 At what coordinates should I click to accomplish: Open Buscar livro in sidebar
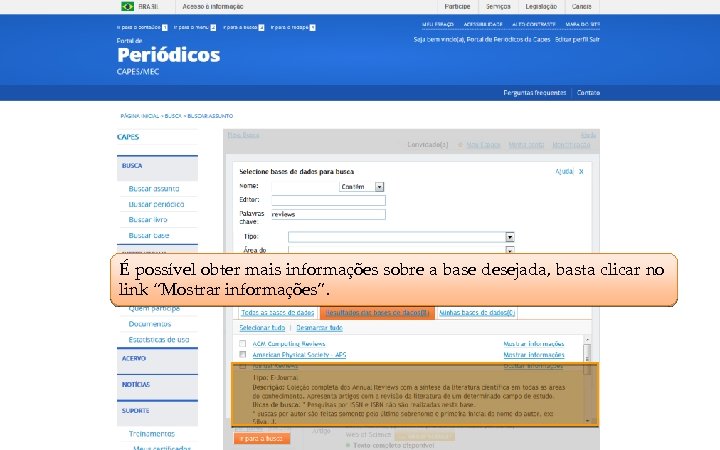[148, 220]
